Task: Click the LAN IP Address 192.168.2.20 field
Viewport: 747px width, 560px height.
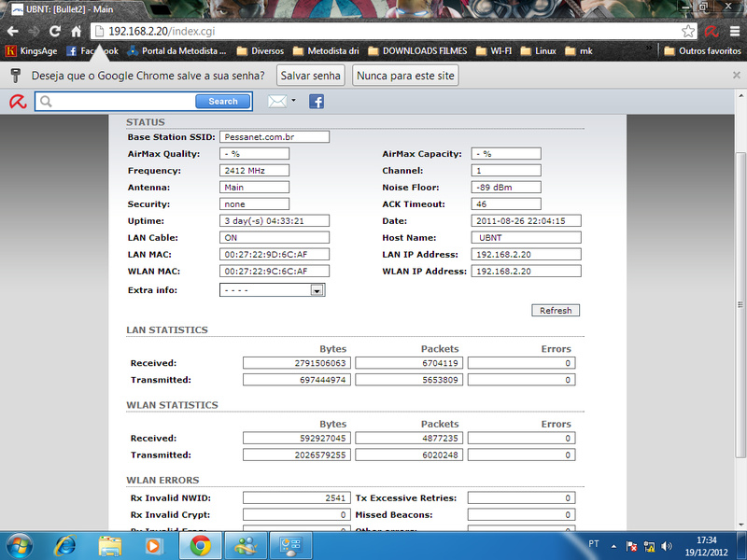Action: pyautogui.click(x=526, y=254)
